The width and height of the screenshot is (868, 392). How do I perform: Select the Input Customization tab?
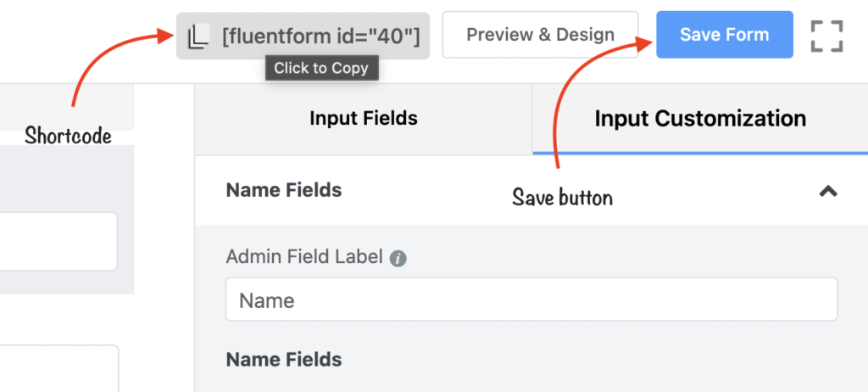[700, 119]
